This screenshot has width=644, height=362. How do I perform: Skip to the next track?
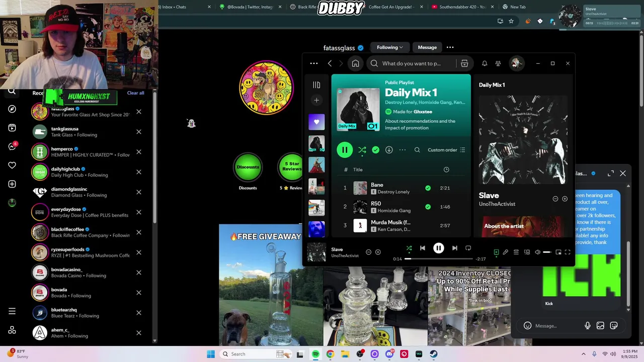455,248
